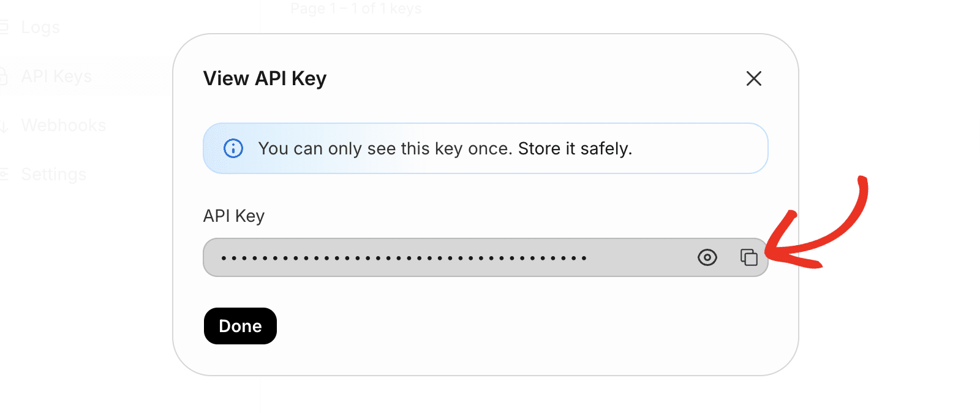Click the Logs list icon in the sidebar
The width and height of the screenshot is (980, 413).
pos(4,28)
